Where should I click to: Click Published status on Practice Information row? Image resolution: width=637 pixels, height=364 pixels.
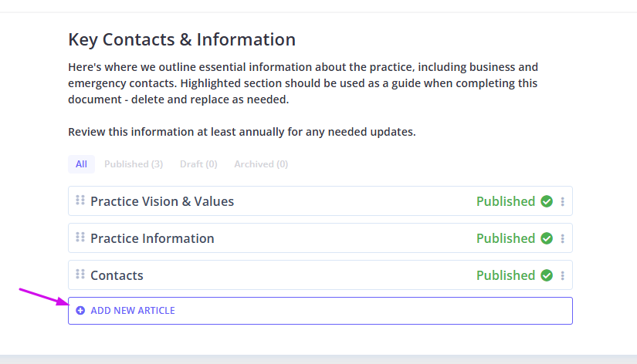(x=506, y=238)
